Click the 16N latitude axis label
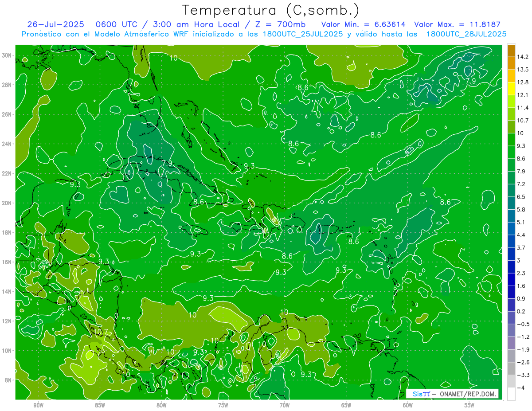Screen dimensions: 532x411 pyautogui.click(x=7, y=262)
